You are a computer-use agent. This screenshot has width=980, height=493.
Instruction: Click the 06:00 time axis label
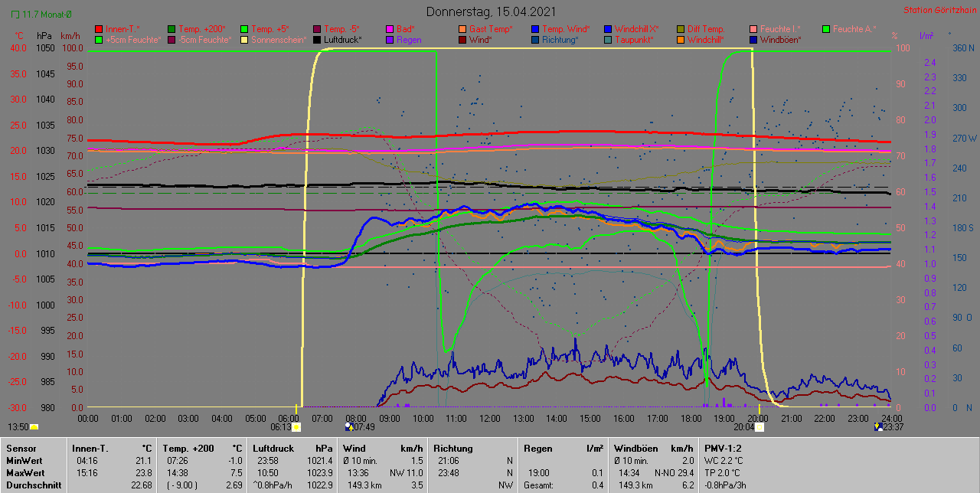pyautogui.click(x=289, y=419)
